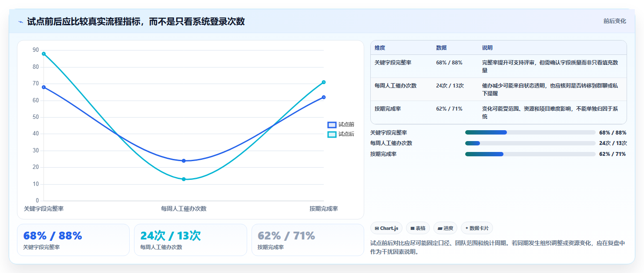This screenshot has height=273, width=644.
Task: Click the 表格 chip
Action: pyautogui.click(x=418, y=228)
